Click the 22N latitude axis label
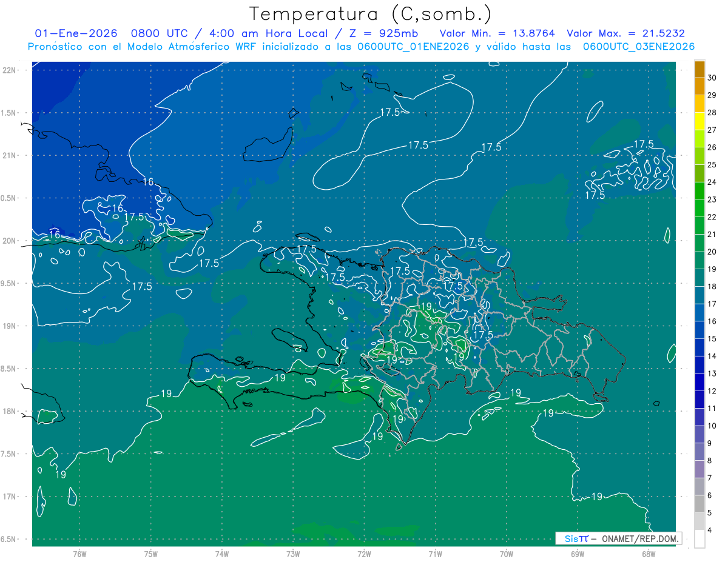Screen dimensions: 728x562 [9, 70]
